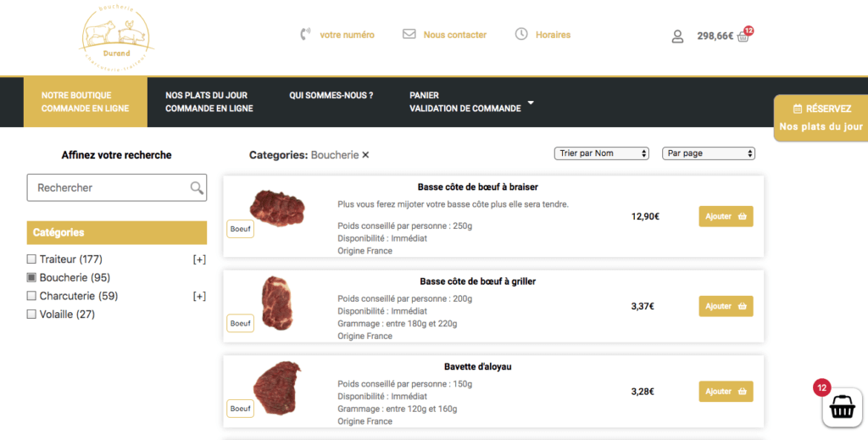The height and width of the screenshot is (440, 868).
Task: Toggle the Charcuterie (59) checkbox
Action: tap(31, 296)
